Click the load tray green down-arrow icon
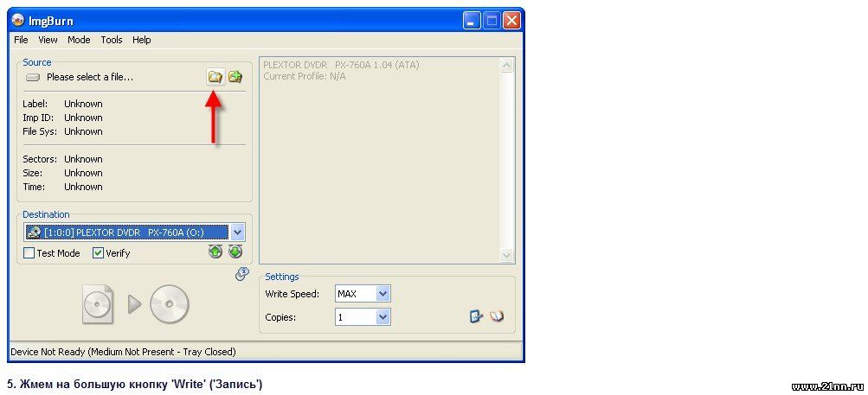This screenshot has width=868, height=395. point(235,252)
